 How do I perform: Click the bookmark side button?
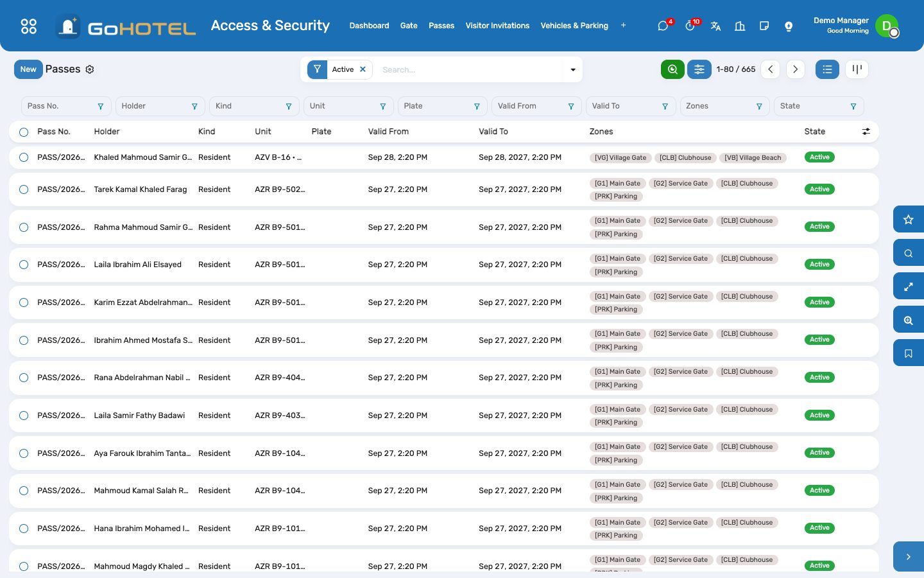click(909, 353)
